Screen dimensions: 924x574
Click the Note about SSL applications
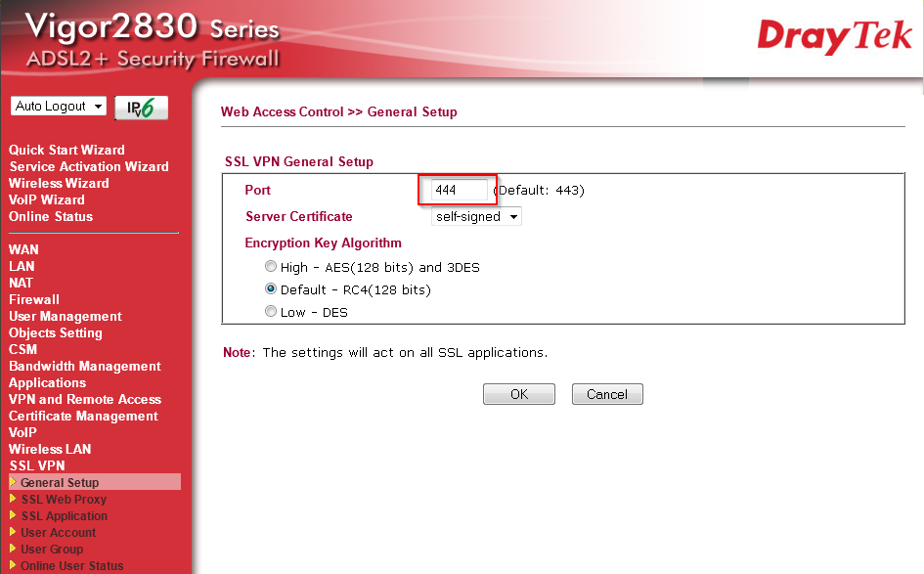pos(385,352)
